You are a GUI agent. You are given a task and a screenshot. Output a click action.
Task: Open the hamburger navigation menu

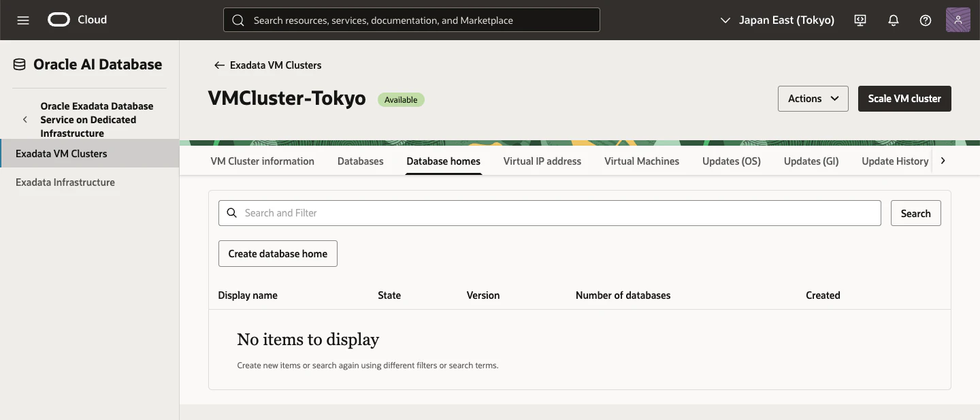23,20
